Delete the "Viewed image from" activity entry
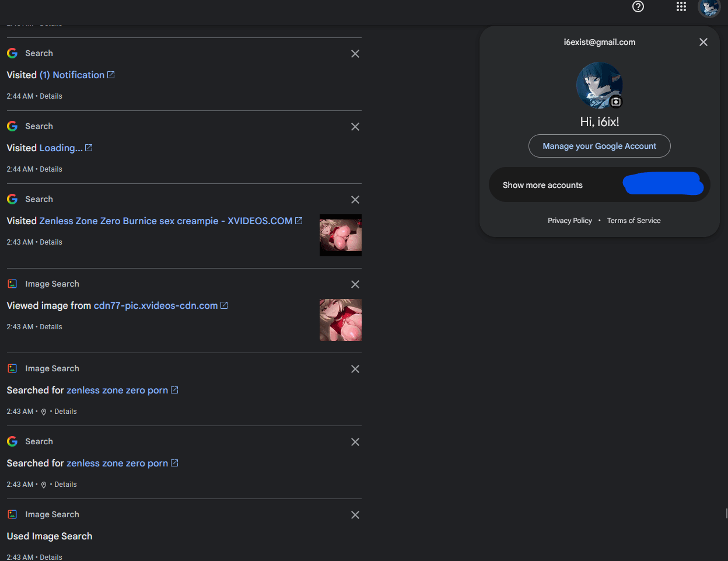Viewport: 728px width, 561px height. (x=355, y=284)
